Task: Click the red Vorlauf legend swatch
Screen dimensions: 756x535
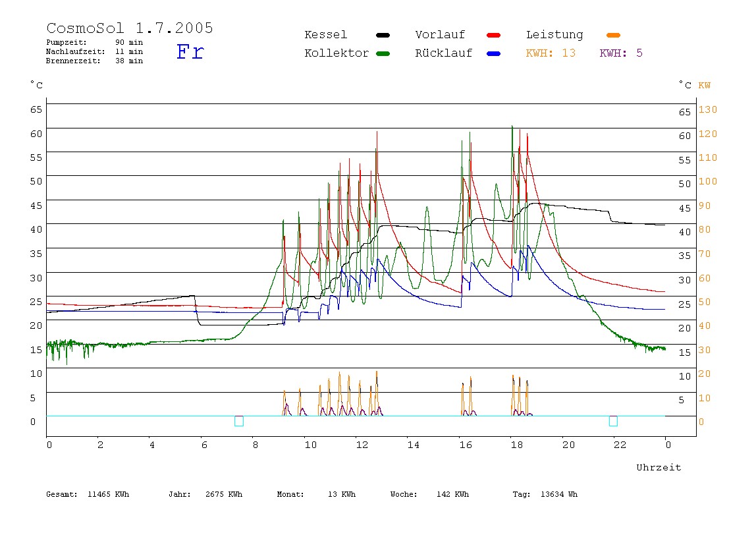Action: (494, 35)
